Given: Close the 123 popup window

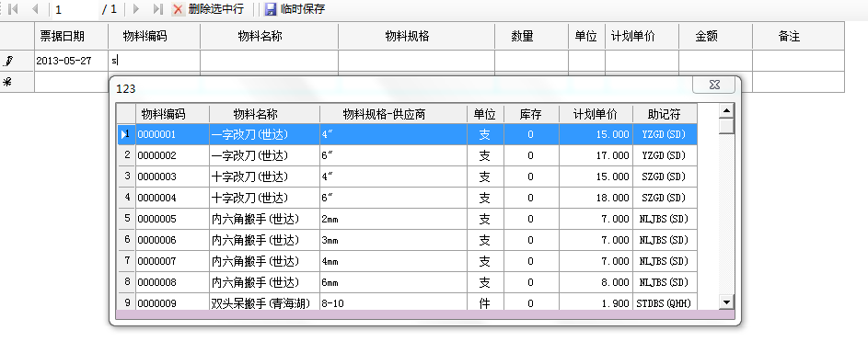Looking at the screenshot, I should [x=714, y=85].
